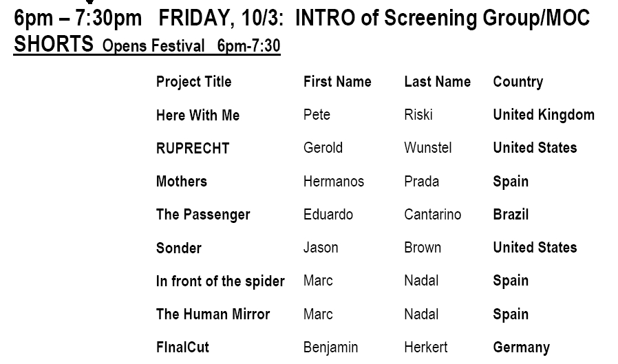Click the 'United Kingdom' country cell

click(x=544, y=115)
